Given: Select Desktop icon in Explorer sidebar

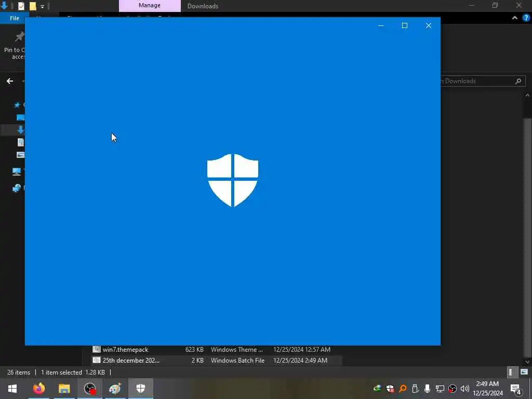Looking at the screenshot, I should point(21,117).
